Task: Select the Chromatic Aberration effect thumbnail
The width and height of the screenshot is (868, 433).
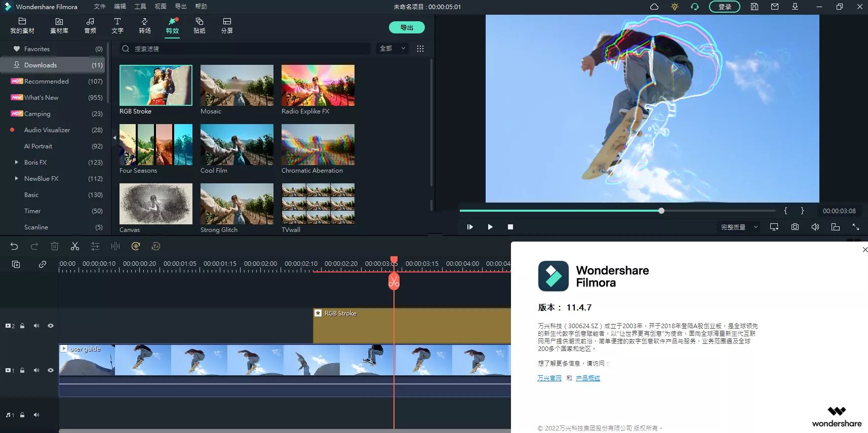Action: [x=318, y=144]
